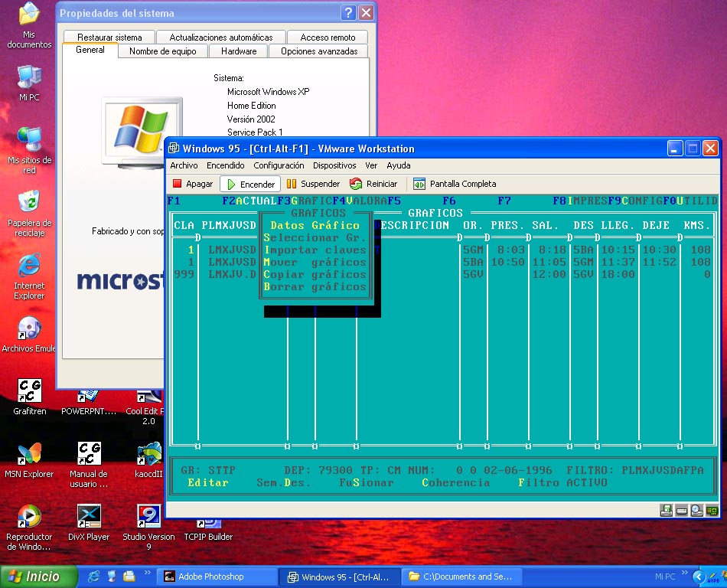Click the Mi PC taskbar toolbar label
The image size is (727, 588).
pyautogui.click(x=665, y=577)
